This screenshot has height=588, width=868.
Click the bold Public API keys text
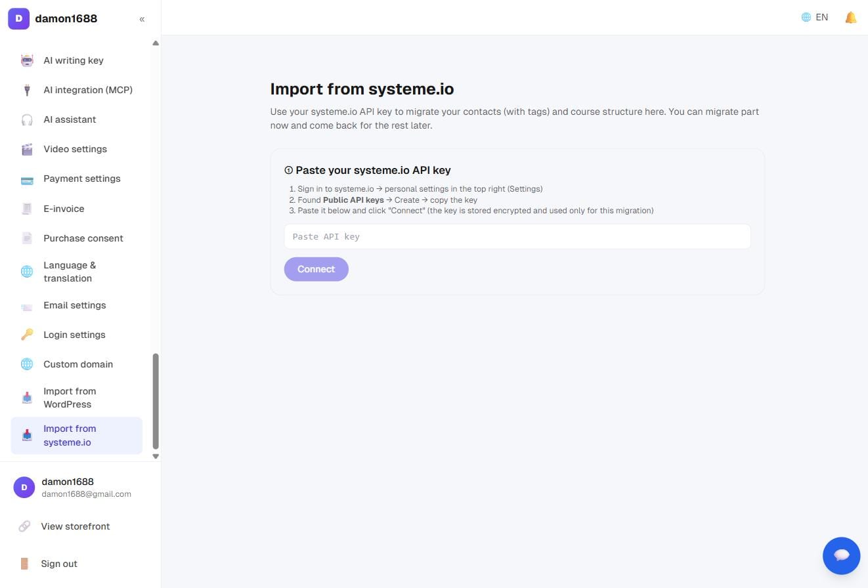pos(353,199)
